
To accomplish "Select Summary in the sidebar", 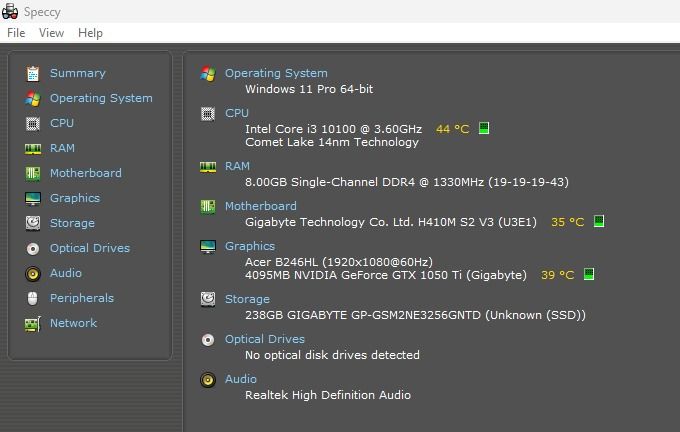I will click(78, 73).
